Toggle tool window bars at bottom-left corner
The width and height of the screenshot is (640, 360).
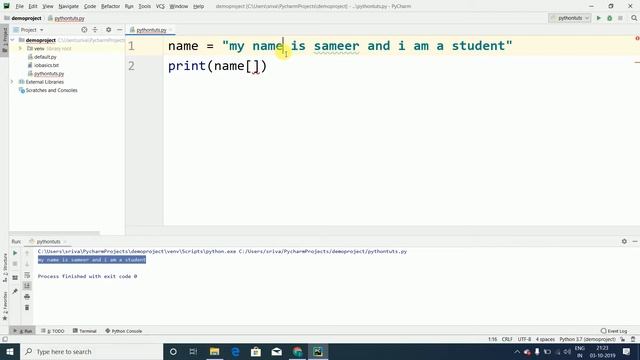pyautogui.click(x=5, y=339)
